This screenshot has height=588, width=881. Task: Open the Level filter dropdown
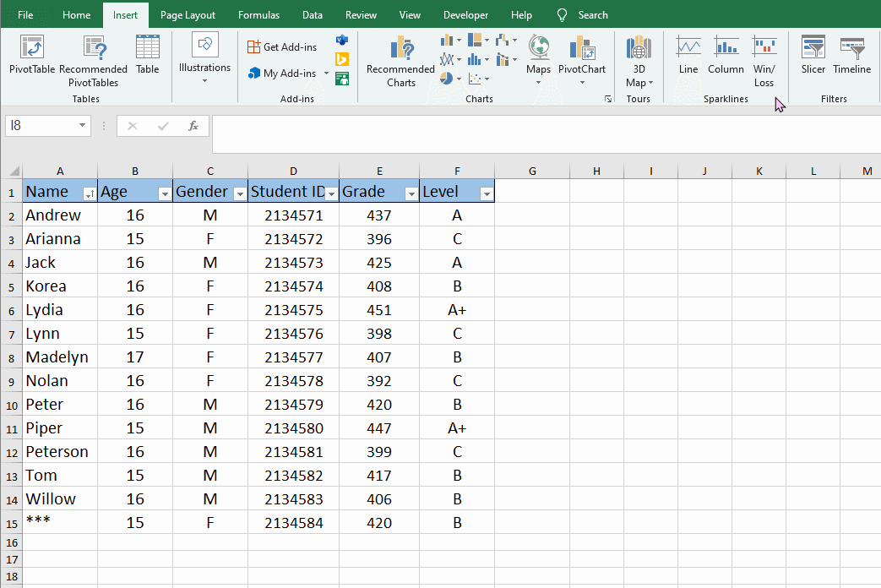(x=487, y=194)
